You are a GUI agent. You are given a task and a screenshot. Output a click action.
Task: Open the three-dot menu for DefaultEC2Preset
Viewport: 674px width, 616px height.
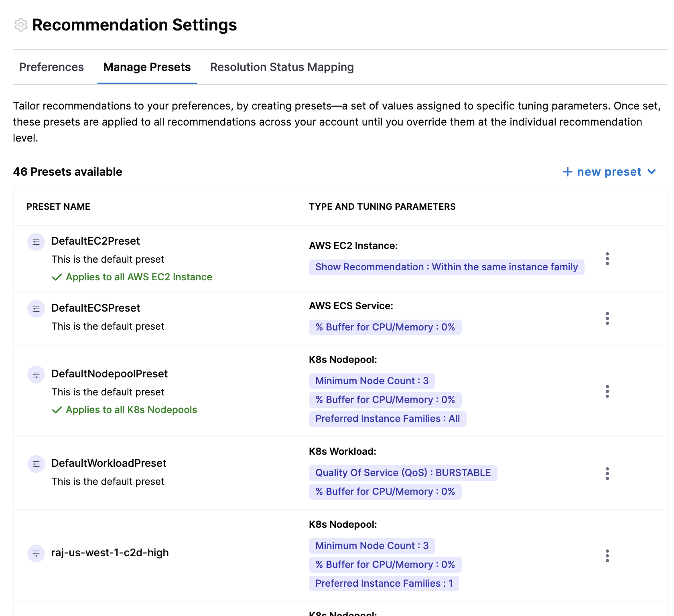point(607,259)
